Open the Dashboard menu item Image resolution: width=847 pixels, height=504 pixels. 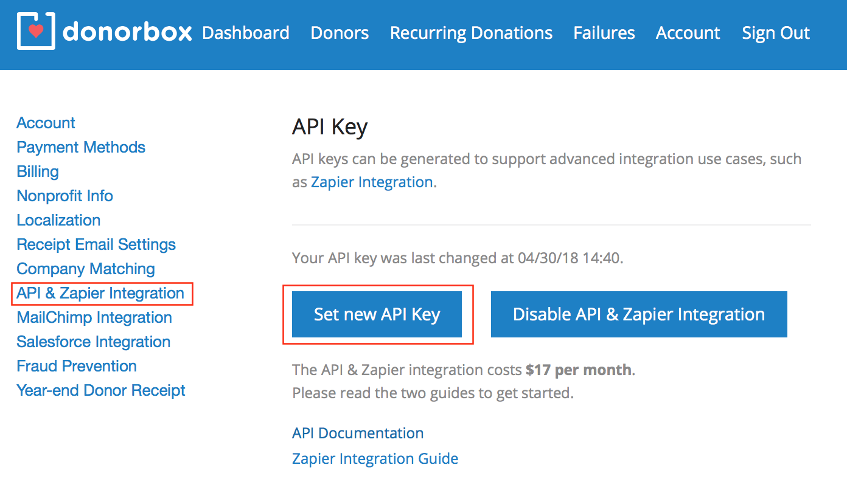click(245, 33)
